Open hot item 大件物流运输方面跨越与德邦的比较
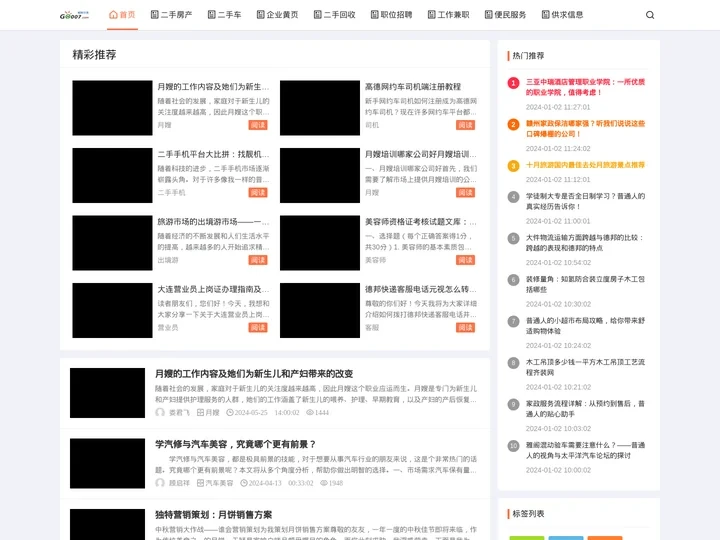Screen dimensions: 720x540 click(585, 242)
